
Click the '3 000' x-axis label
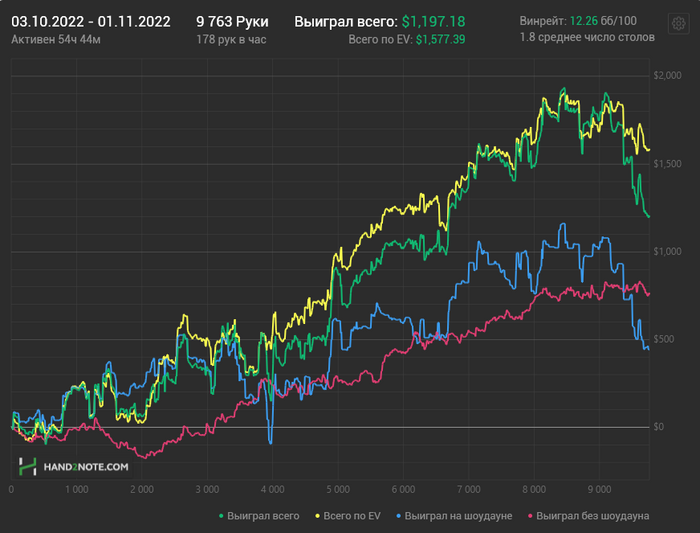pos(207,490)
